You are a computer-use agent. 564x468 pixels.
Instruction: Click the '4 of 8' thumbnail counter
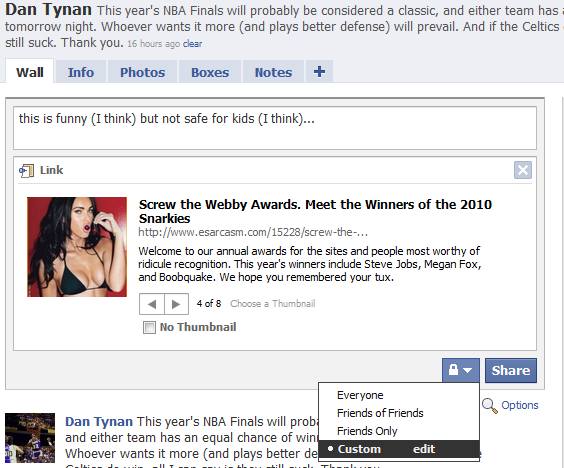coord(209,304)
